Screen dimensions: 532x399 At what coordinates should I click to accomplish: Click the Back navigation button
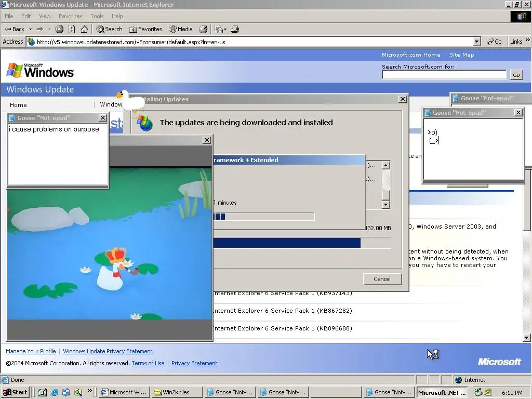click(x=14, y=29)
